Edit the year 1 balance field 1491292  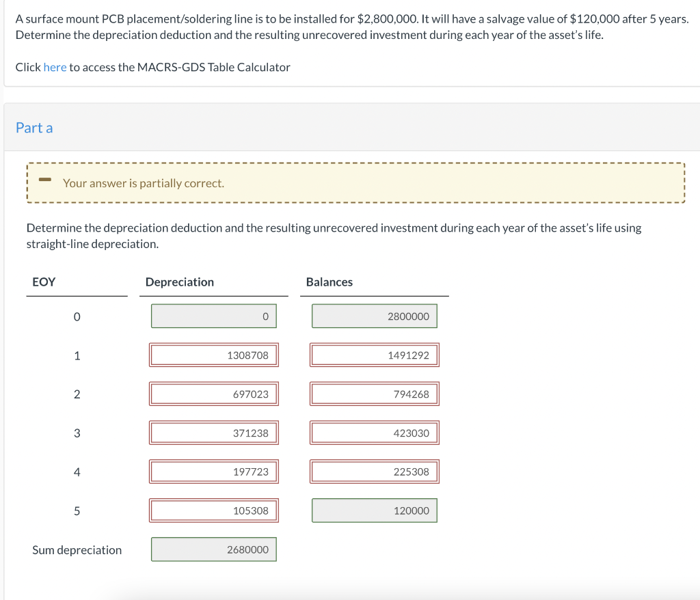(375, 355)
